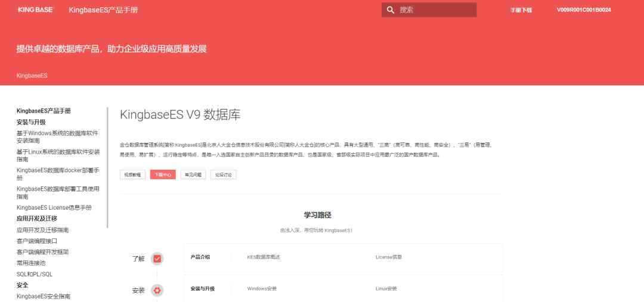
Task: Click the 产品介绍 category label
Action: pyautogui.click(x=200, y=257)
